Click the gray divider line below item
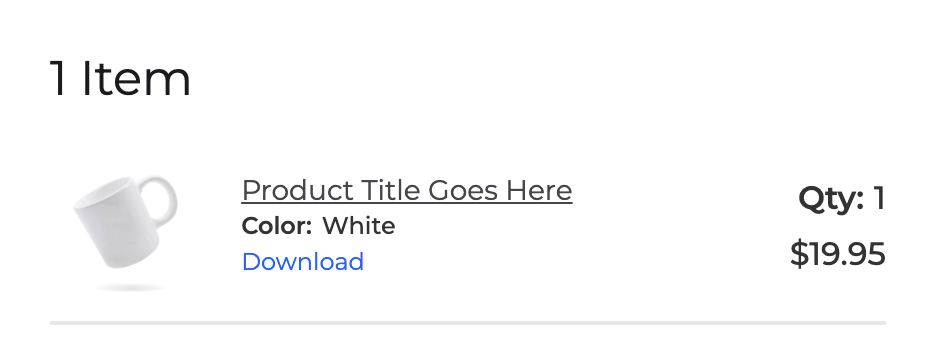This screenshot has height=360, width=934. tap(468, 323)
